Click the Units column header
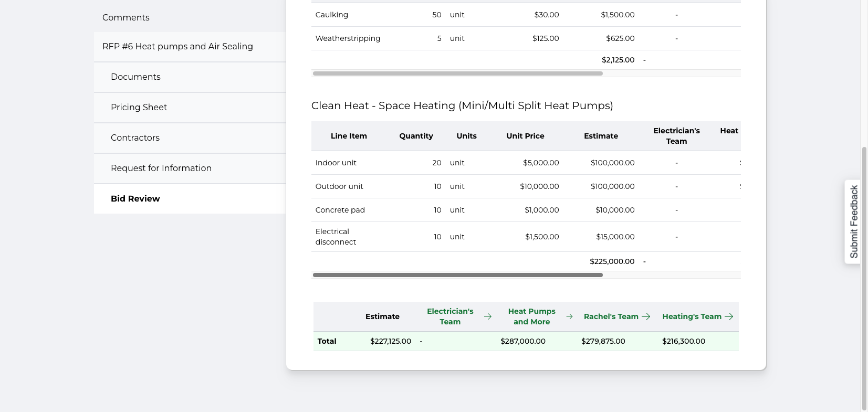Viewport: 868px width, 412px height. 466,136
